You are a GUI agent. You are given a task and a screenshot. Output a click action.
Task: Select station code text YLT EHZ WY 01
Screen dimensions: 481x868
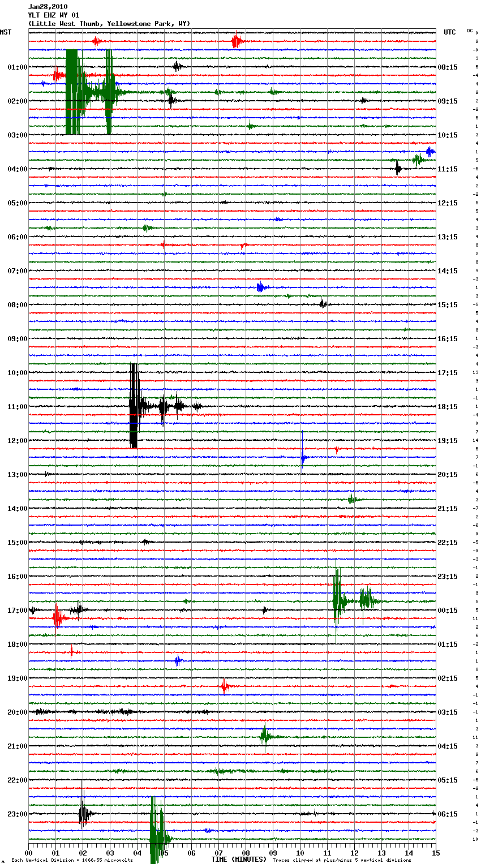click(x=53, y=15)
